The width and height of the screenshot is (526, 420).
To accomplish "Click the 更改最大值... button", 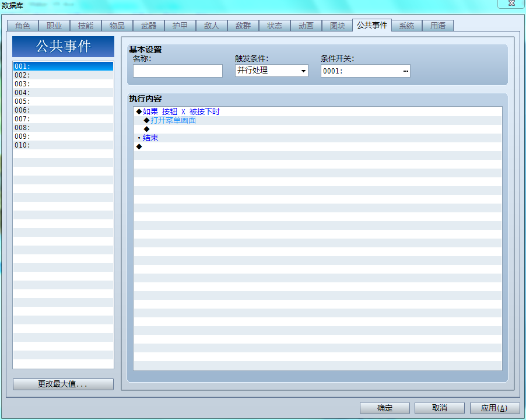I will tap(63, 384).
